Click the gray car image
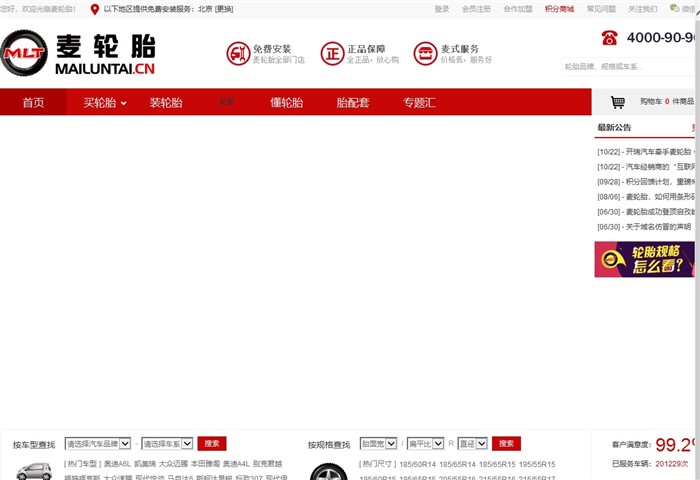This screenshot has height=480, width=700. [34, 471]
